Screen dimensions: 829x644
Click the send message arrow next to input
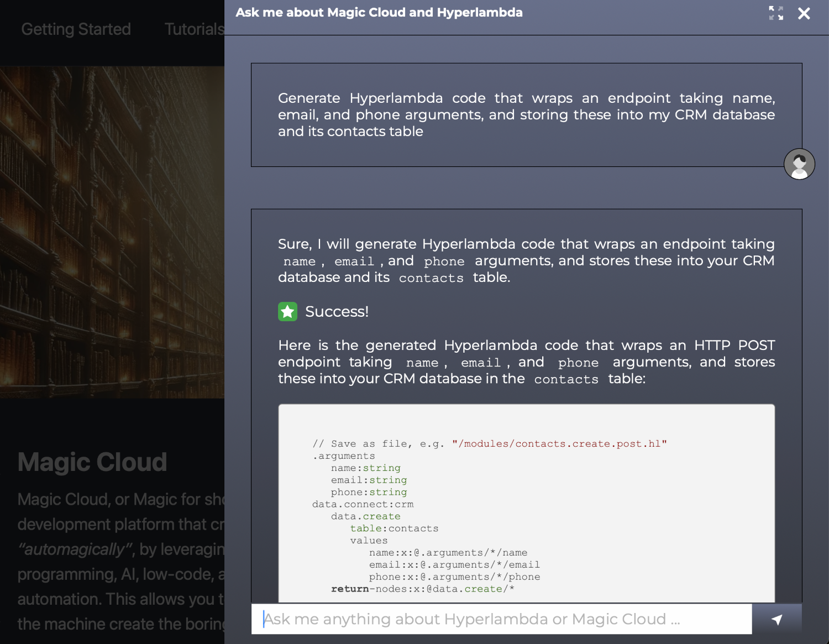click(776, 619)
